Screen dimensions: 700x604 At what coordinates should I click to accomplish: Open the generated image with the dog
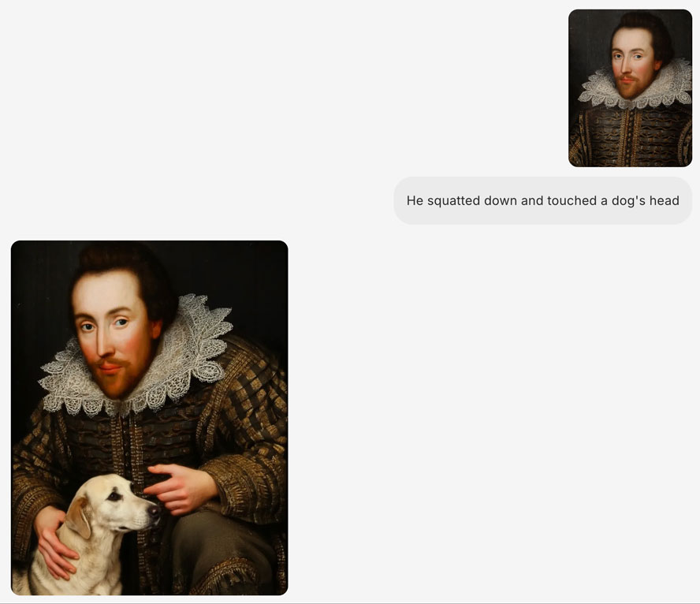point(150,418)
